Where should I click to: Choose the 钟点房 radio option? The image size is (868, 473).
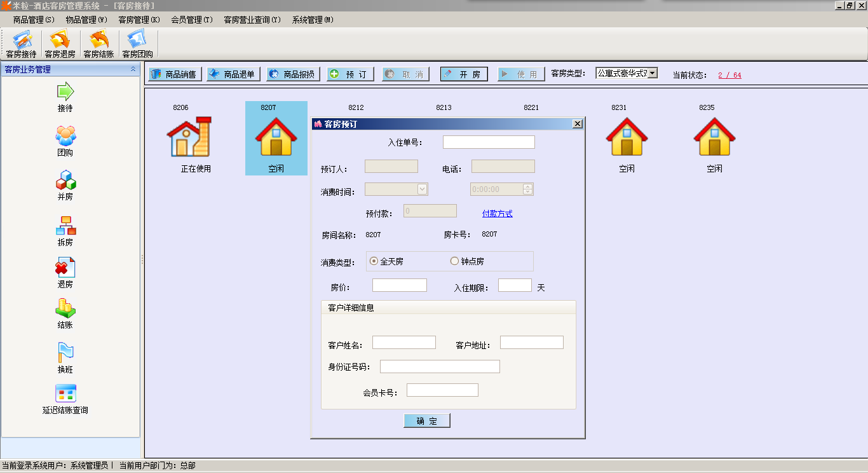(x=454, y=261)
